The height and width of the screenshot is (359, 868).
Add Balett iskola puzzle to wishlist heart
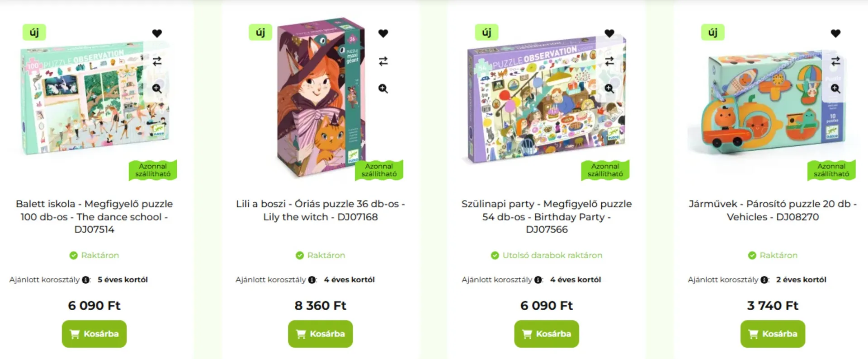157,33
